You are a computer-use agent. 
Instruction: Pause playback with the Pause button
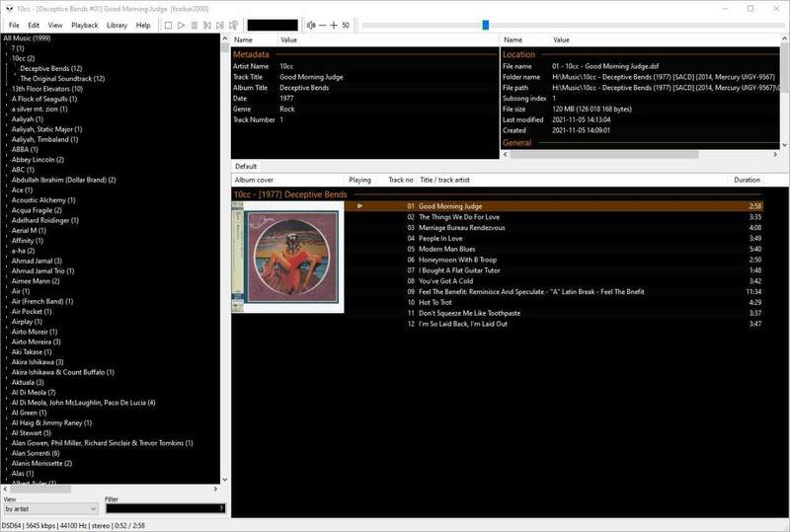click(x=194, y=25)
